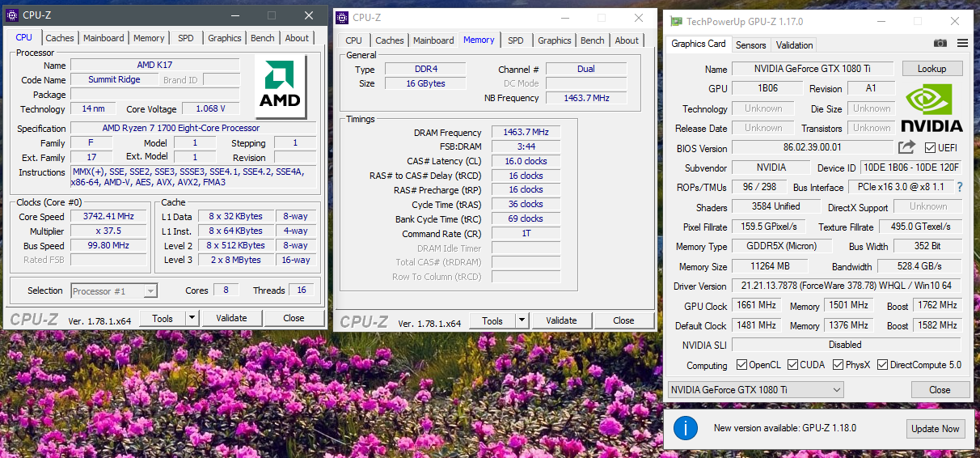Click Close in left CPU-Z window
The height and width of the screenshot is (458, 980).
coord(294,318)
